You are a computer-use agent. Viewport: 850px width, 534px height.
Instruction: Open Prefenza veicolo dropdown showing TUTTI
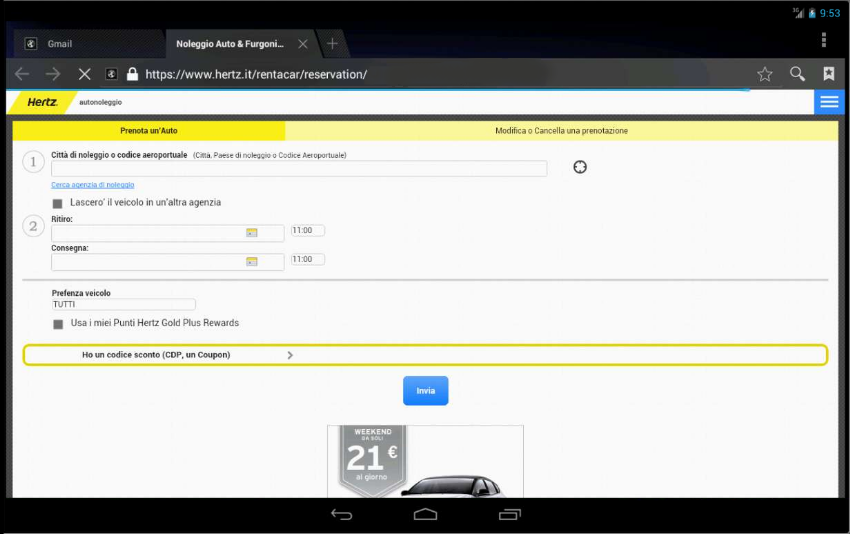pos(124,304)
